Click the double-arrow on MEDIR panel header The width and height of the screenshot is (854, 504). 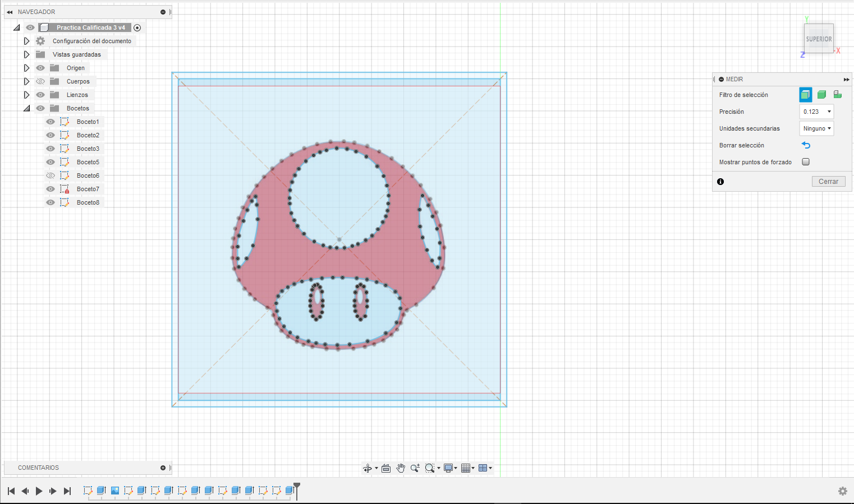coord(846,80)
